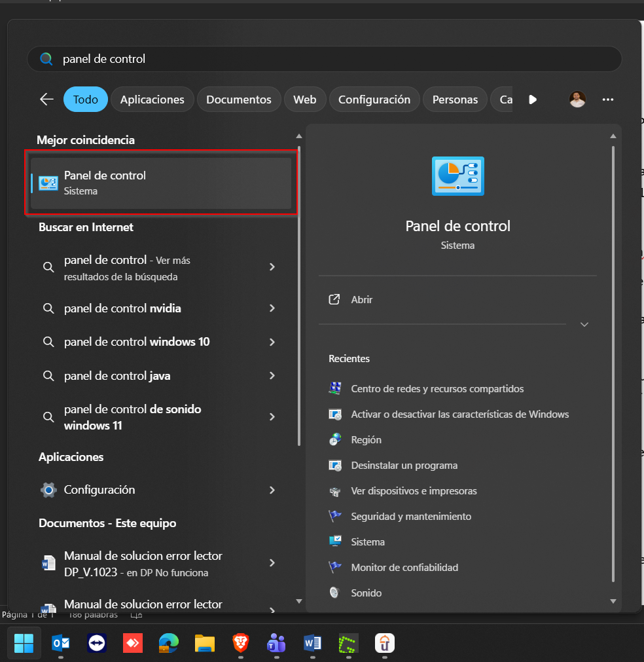The image size is (644, 662).
Task: Select the Todo filter tab
Action: point(86,100)
